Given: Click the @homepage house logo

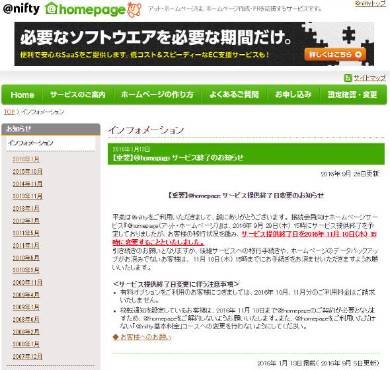Looking at the screenshot, I should pos(85,9).
